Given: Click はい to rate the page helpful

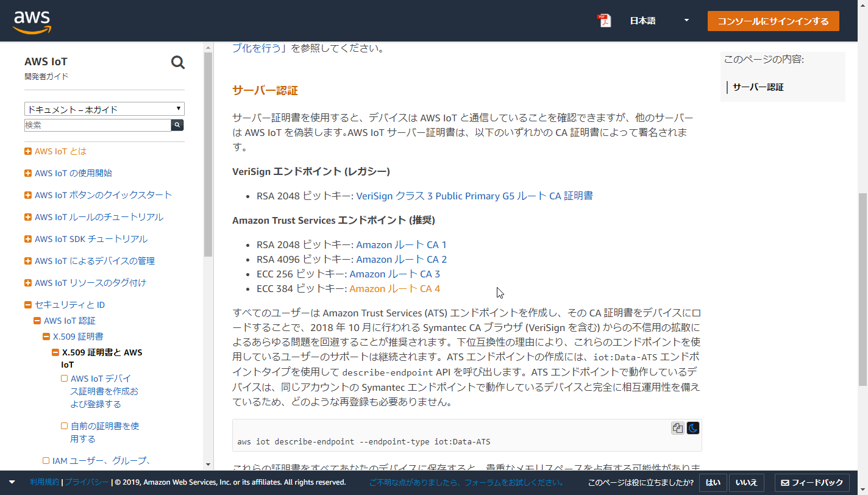Looking at the screenshot, I should pos(713,482).
